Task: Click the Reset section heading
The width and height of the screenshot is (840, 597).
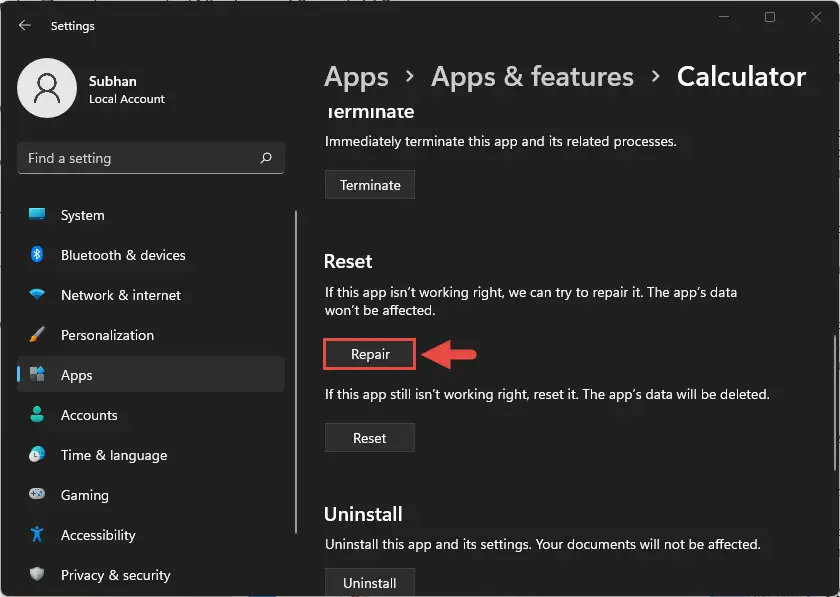Action: (x=348, y=262)
